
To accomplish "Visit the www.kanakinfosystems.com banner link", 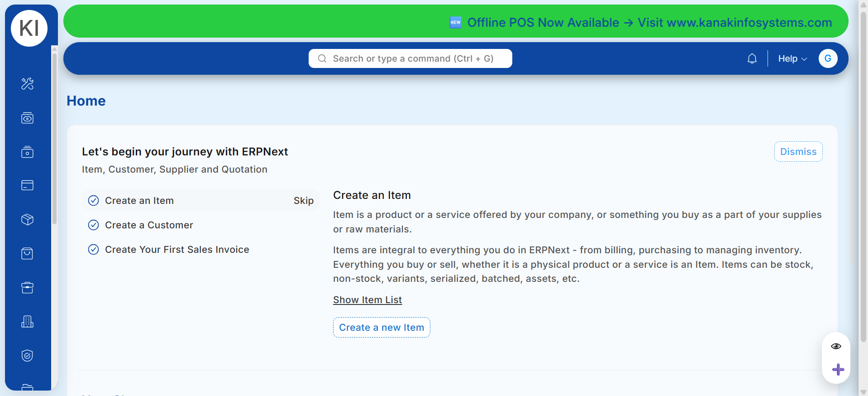I will 749,23.
